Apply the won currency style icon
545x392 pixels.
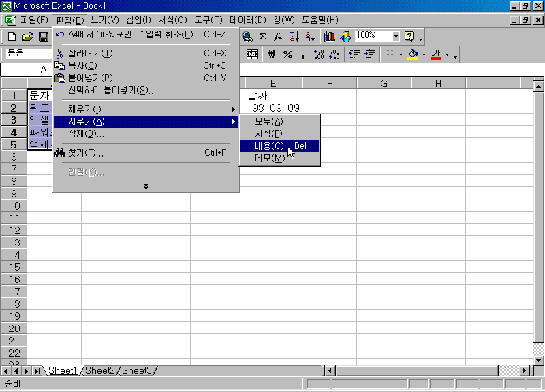coord(271,54)
